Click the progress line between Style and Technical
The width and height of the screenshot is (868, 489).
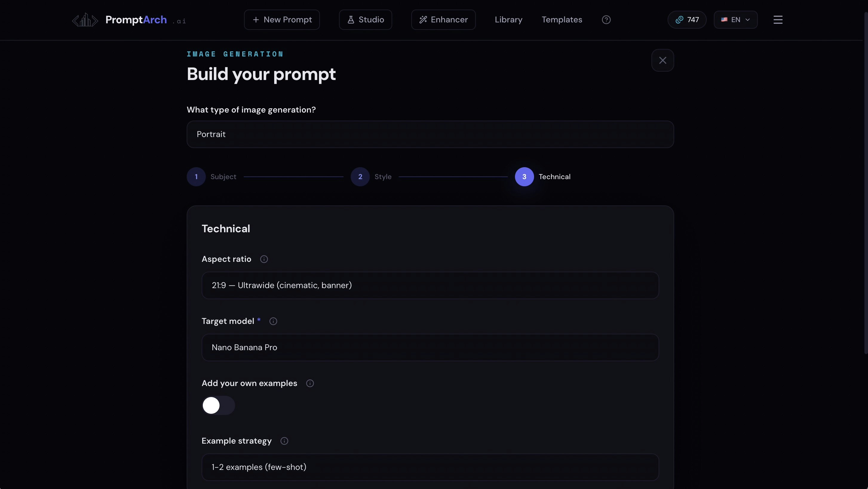pos(453,176)
